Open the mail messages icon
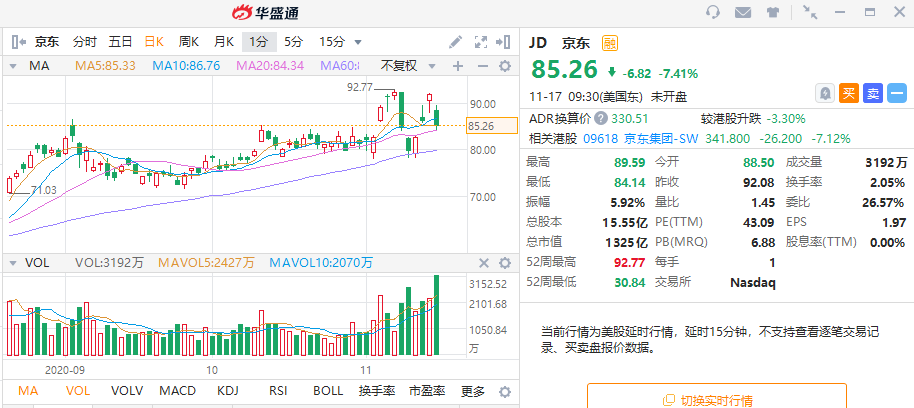Image resolution: width=914 pixels, height=408 pixels. click(743, 12)
